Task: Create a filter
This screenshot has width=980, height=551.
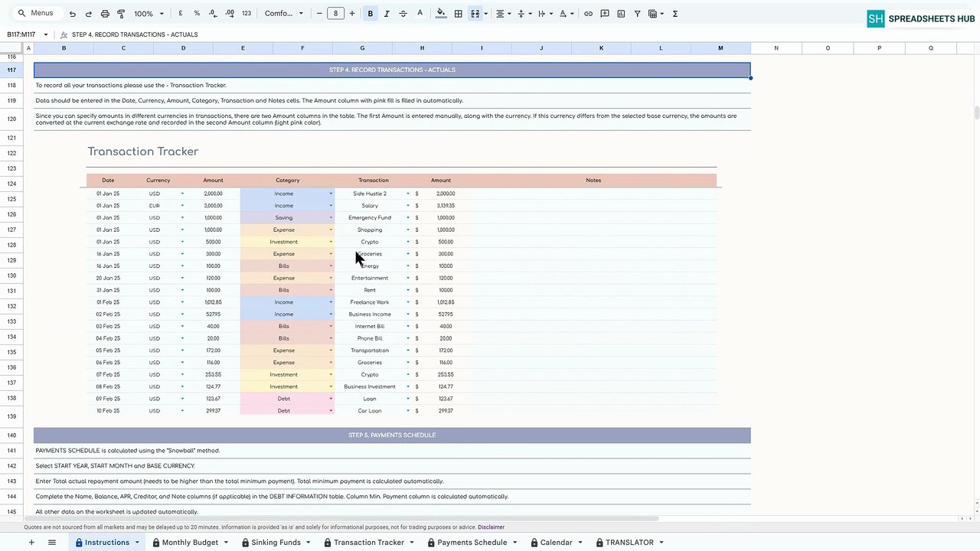Action: (x=637, y=14)
